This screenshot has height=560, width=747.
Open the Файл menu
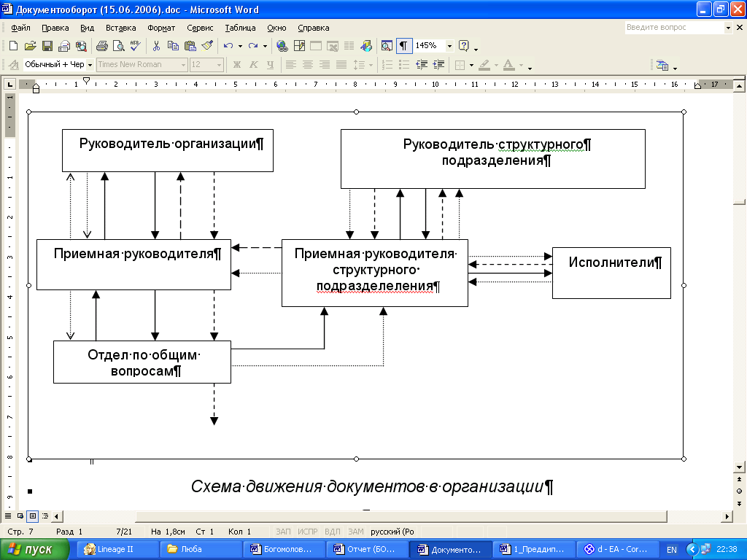[x=20, y=28]
